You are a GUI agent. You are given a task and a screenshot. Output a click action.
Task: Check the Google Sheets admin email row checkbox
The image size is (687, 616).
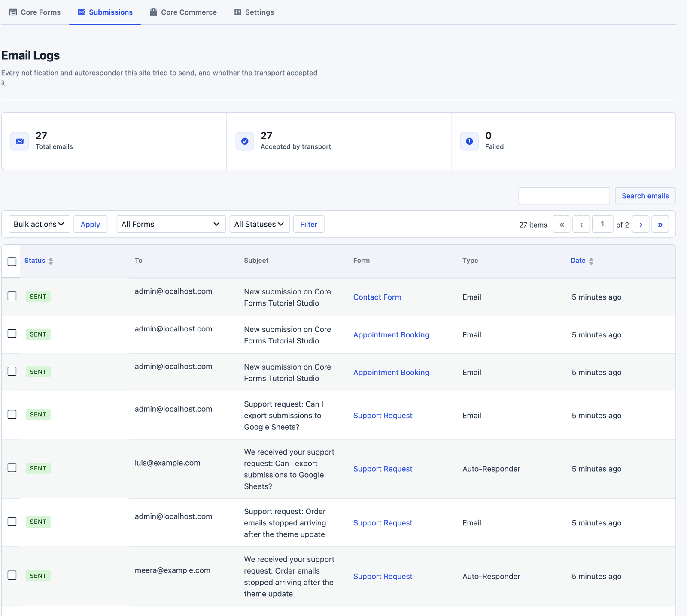coord(12,414)
